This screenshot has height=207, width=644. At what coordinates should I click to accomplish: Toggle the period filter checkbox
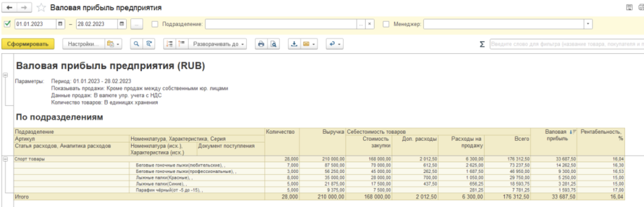pyautogui.click(x=7, y=24)
